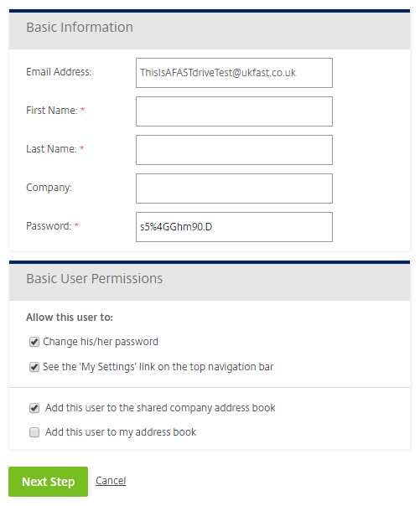Screen dimensions: 420x506
Task: Click the 'Password:' label text
Action: pos(49,226)
